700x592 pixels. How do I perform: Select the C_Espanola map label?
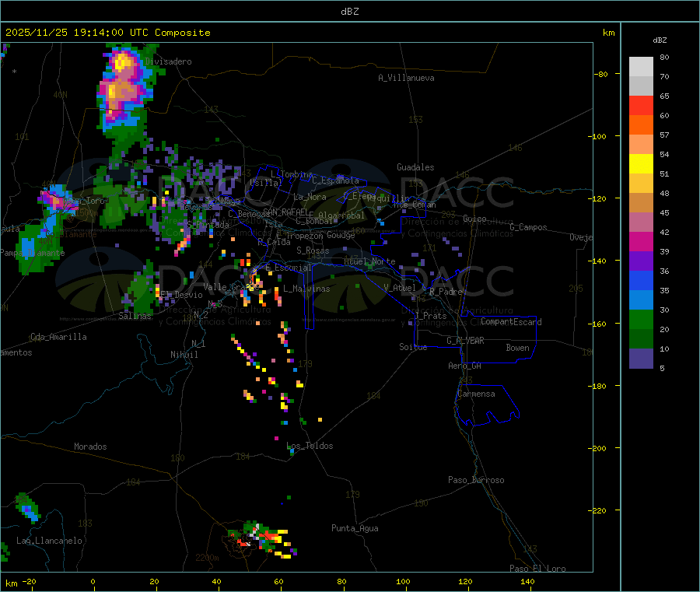tap(335, 180)
